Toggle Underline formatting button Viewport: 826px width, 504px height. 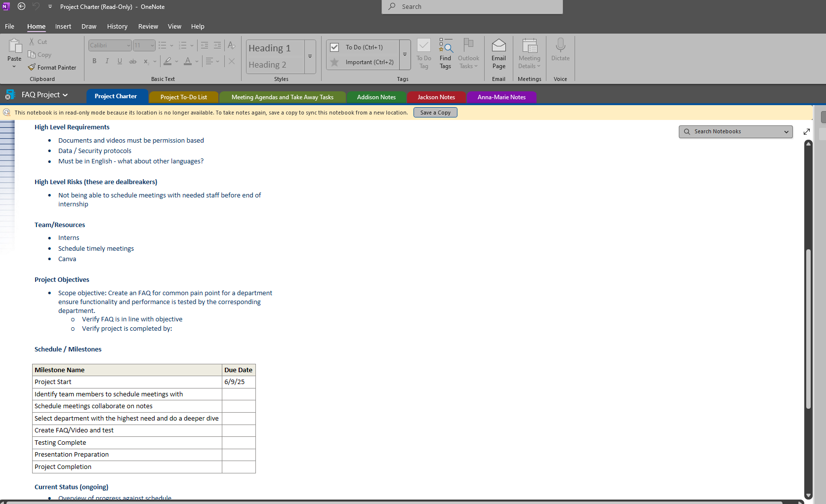[x=120, y=61]
